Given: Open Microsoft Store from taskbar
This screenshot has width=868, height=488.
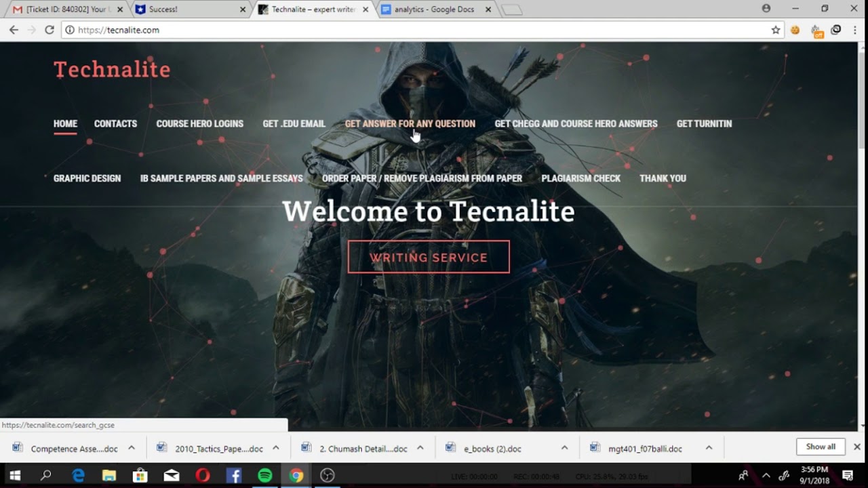Looking at the screenshot, I should [140, 475].
